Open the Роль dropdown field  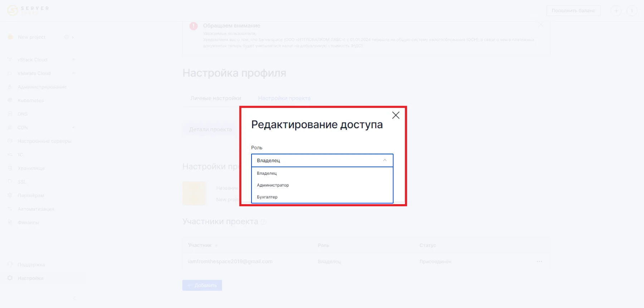pyautogui.click(x=322, y=160)
